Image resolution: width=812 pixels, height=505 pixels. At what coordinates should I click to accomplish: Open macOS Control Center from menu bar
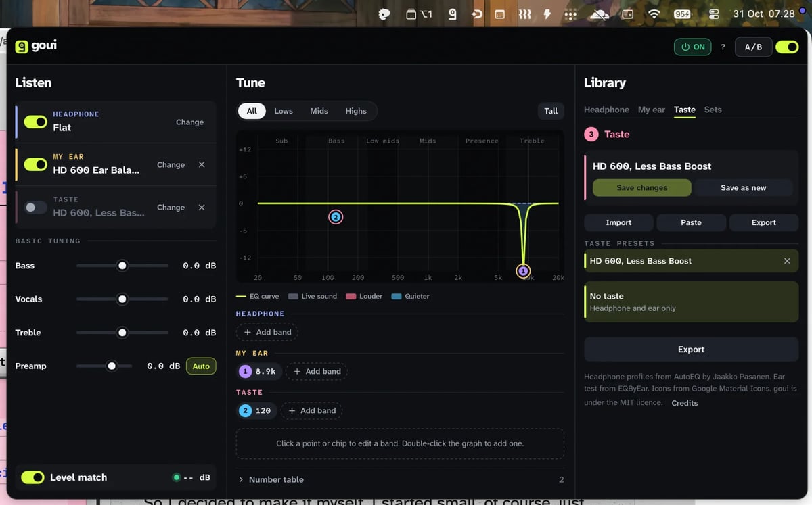[714, 14]
